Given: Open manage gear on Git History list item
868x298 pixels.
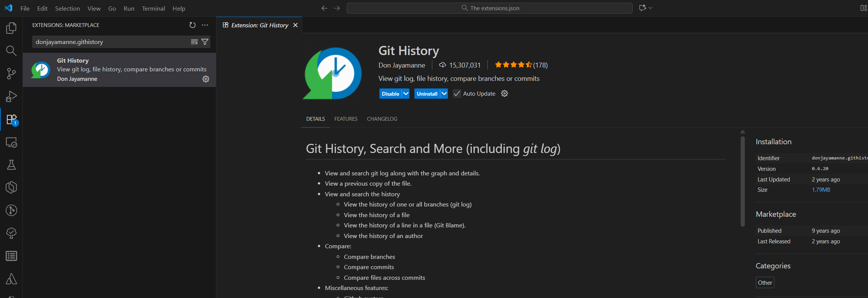Looking at the screenshot, I should click(206, 79).
